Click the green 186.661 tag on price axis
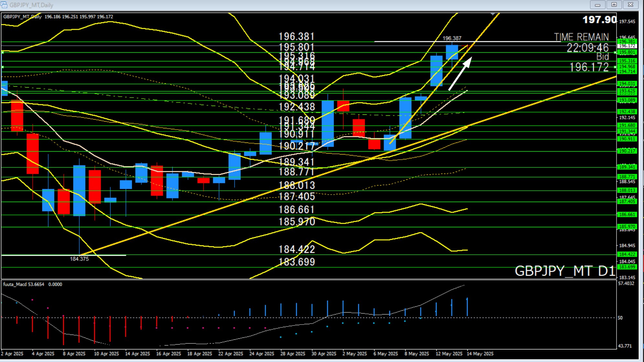 (x=627, y=215)
